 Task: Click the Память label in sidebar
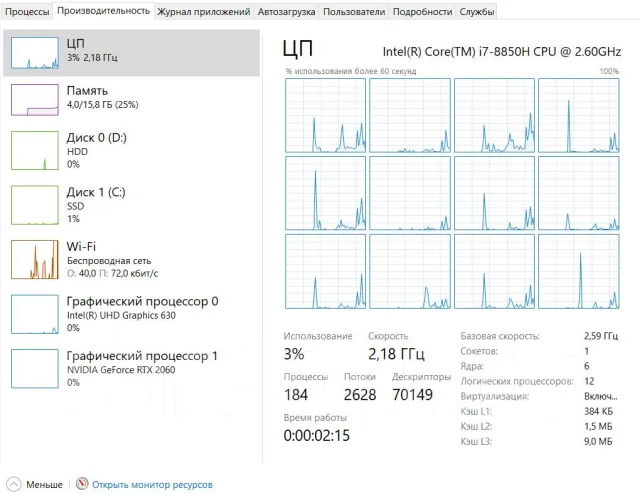pyautogui.click(x=87, y=91)
